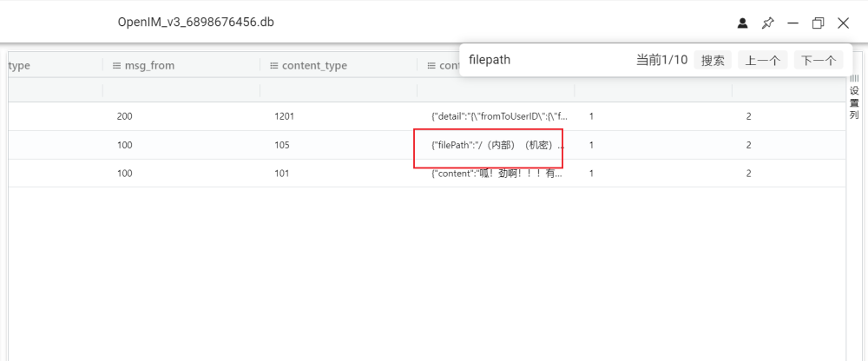Open the content_type column menu icon
868x361 pixels.
pos(274,65)
